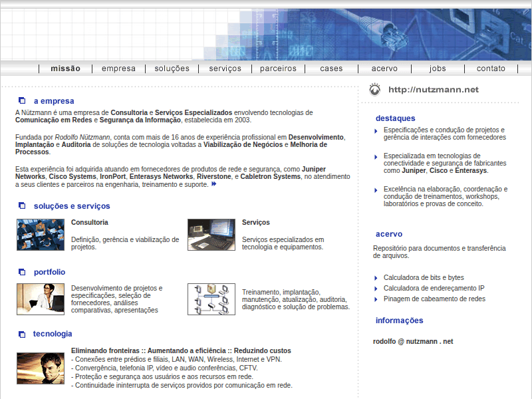Viewport: 532px width, 399px height.
Task: Click the square icon beside 'a empresa'
Action: pyautogui.click(x=22, y=100)
